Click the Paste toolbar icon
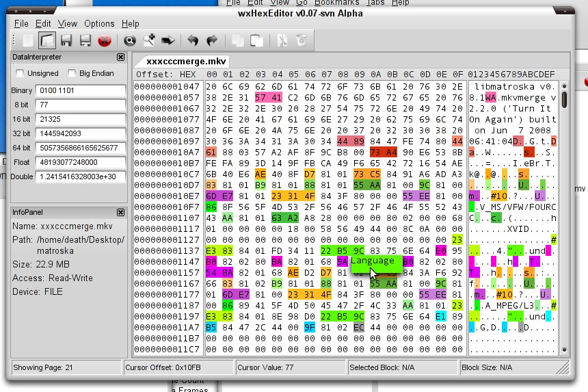The image size is (588, 392). [257, 40]
